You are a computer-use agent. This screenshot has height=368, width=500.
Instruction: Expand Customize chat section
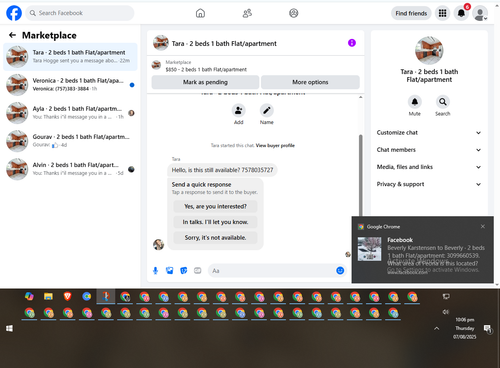click(429, 133)
